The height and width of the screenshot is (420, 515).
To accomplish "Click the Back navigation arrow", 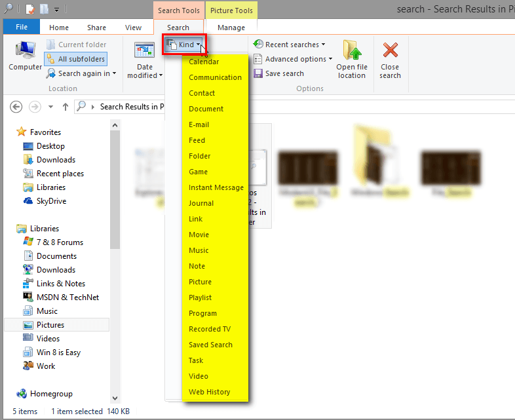I will [x=16, y=107].
